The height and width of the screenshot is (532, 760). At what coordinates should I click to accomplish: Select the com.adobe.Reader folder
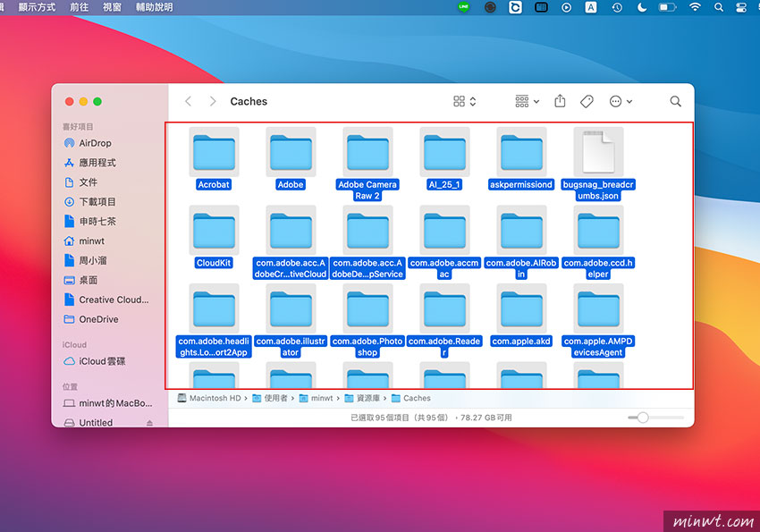pos(444,321)
